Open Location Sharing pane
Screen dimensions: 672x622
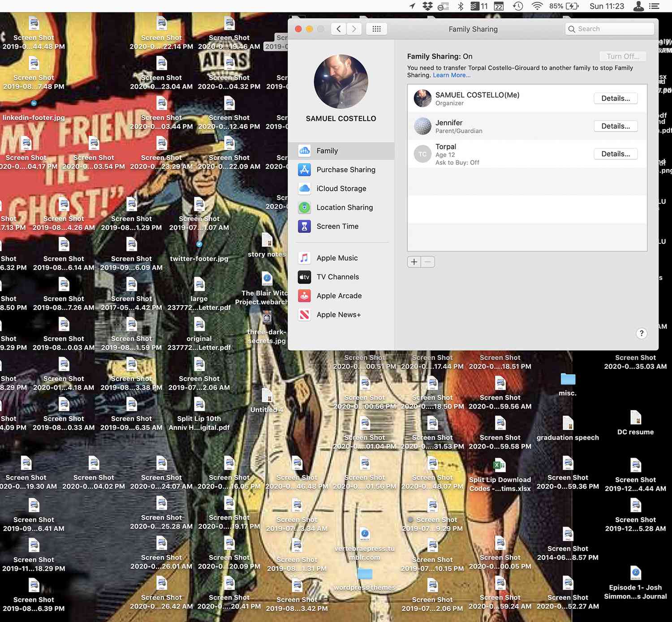tap(344, 207)
